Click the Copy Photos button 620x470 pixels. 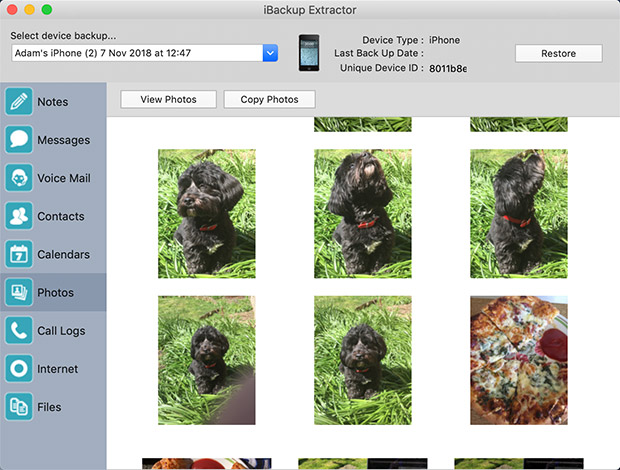(x=269, y=99)
